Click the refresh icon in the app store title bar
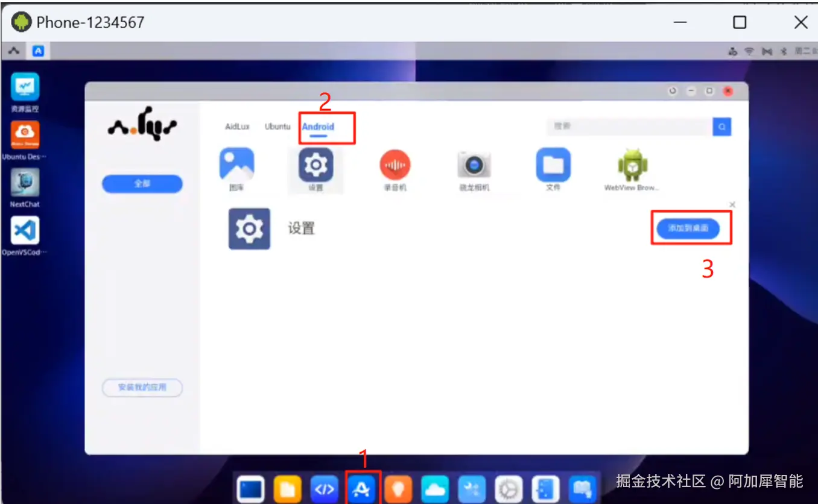This screenshot has width=818, height=504. 673,91
